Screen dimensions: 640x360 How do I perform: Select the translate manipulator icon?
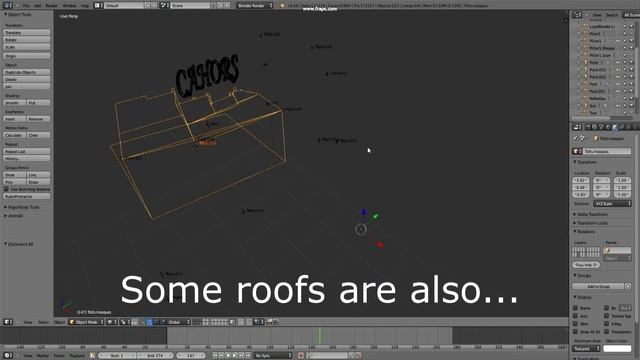(149, 322)
